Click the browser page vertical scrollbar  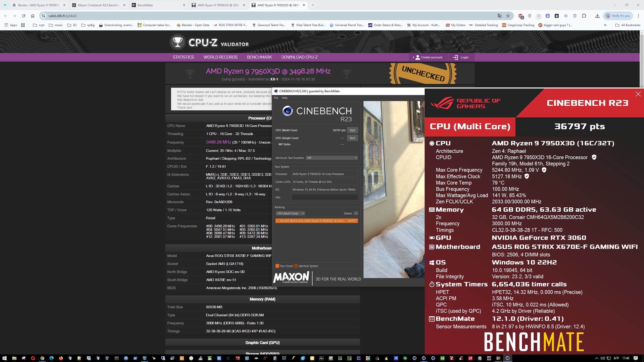(x=642, y=60)
